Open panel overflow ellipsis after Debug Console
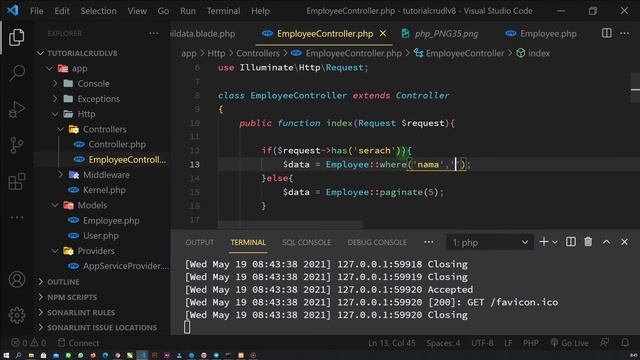This screenshot has width=640, height=360. point(429,242)
